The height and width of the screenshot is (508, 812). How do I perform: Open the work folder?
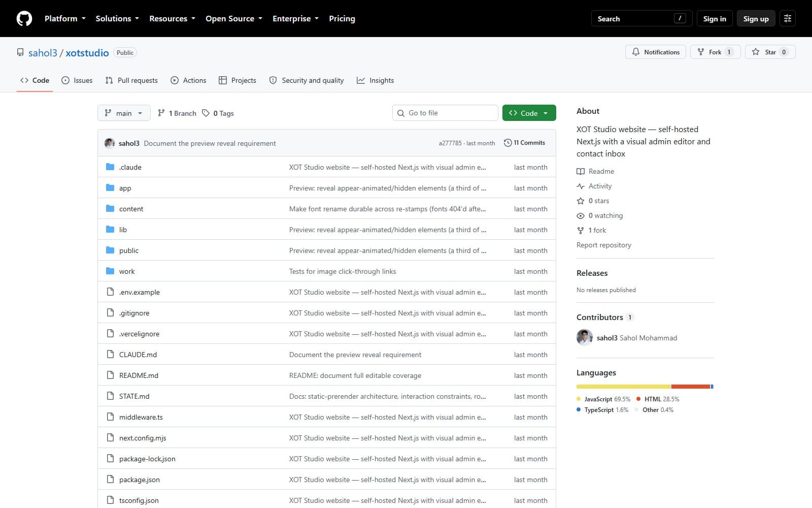(127, 271)
